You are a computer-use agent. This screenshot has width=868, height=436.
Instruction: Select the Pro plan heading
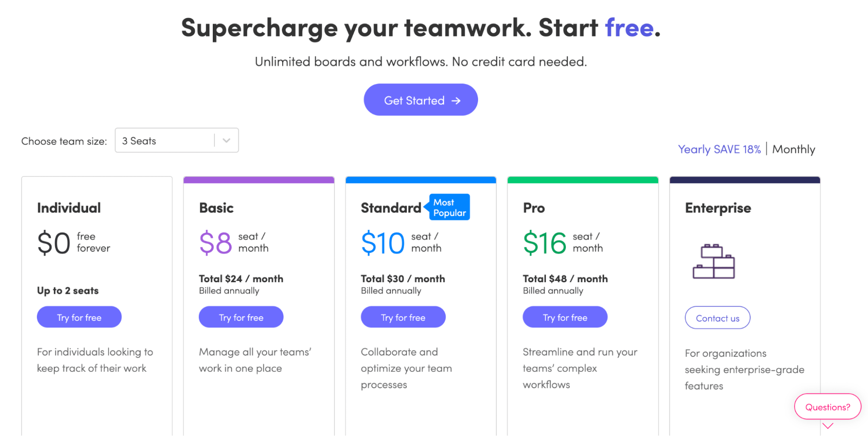[534, 208]
